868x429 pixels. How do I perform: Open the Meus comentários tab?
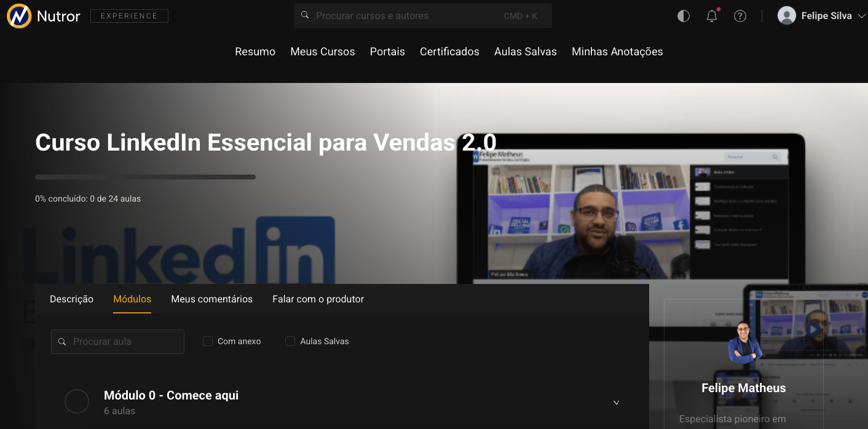click(211, 299)
